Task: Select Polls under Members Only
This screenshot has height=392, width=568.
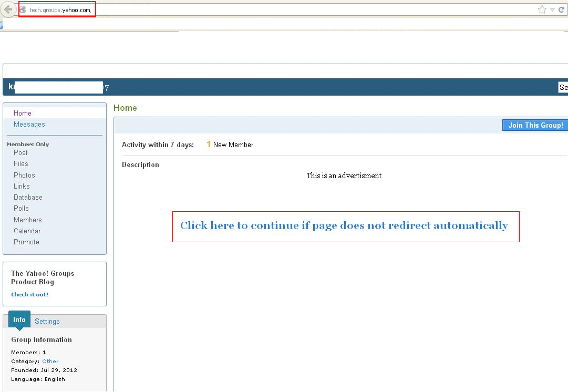Action: coord(21,208)
